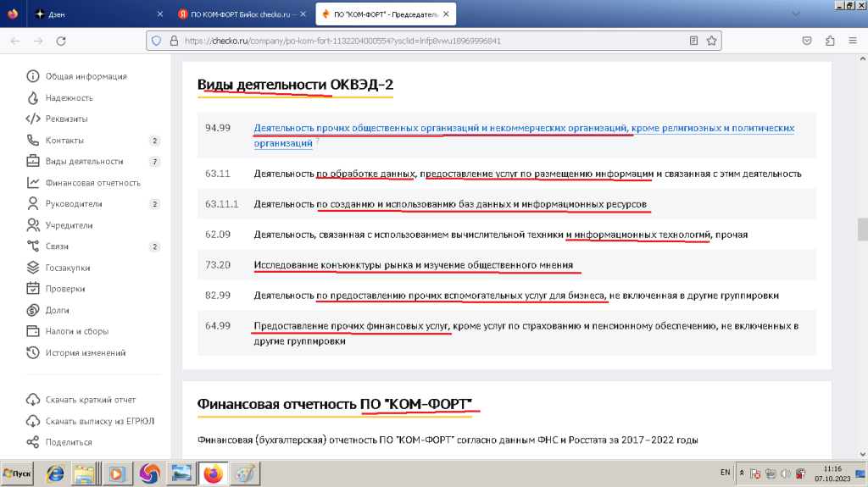This screenshot has height=487, width=868.
Task: Click the Поделиться share icon
Action: pyautogui.click(x=33, y=442)
